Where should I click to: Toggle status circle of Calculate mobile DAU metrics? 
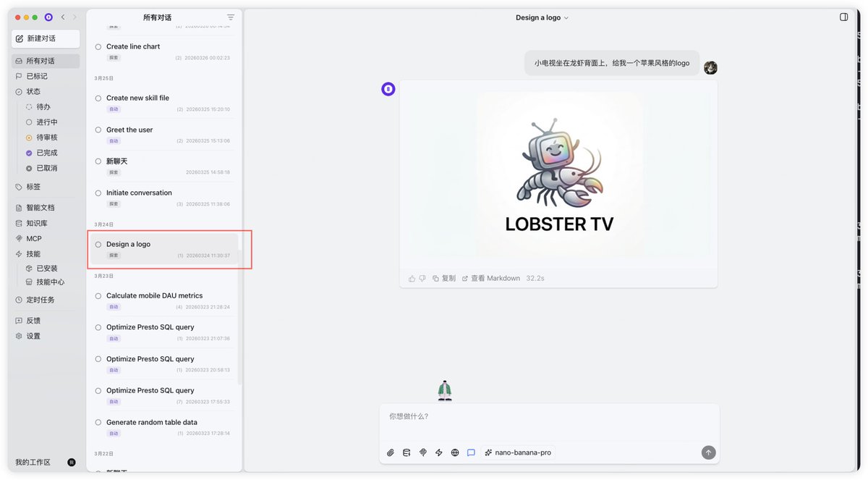[98, 296]
